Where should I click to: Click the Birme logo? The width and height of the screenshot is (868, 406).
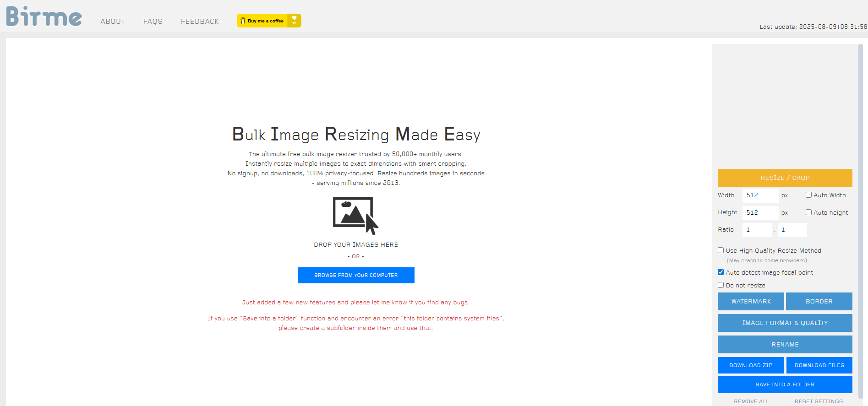coord(44,16)
